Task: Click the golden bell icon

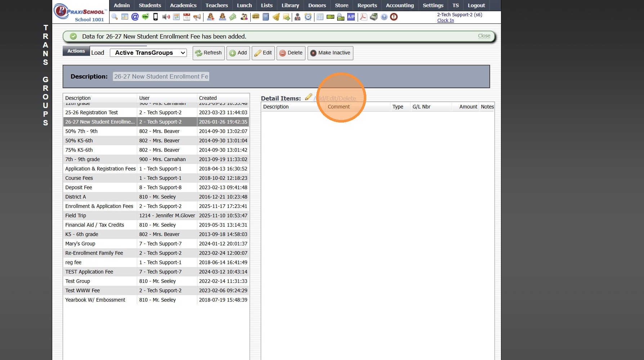Action: (x=276, y=17)
